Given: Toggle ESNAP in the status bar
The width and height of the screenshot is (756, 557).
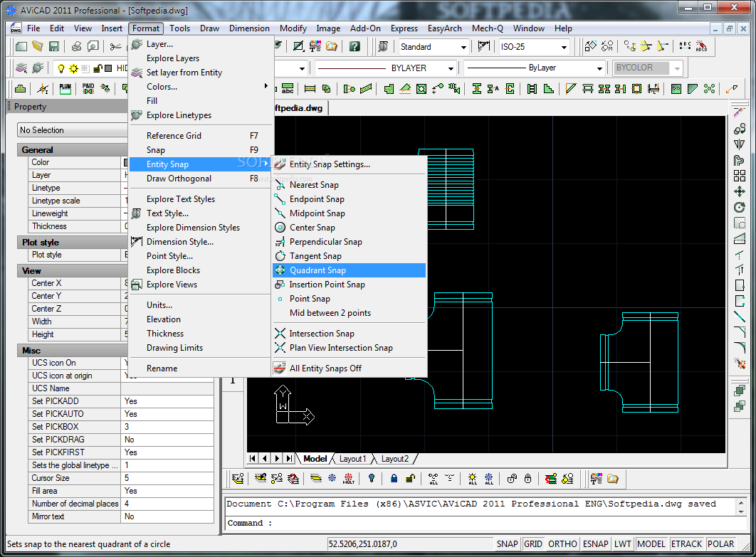Looking at the screenshot, I should (x=595, y=544).
